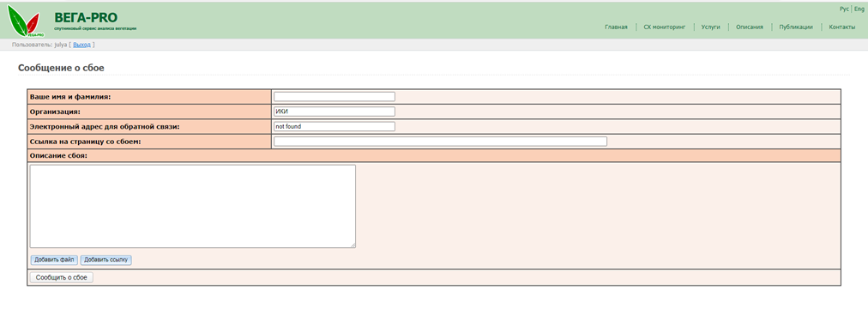Click the Выход logout link
868x314 pixels.
[82, 45]
